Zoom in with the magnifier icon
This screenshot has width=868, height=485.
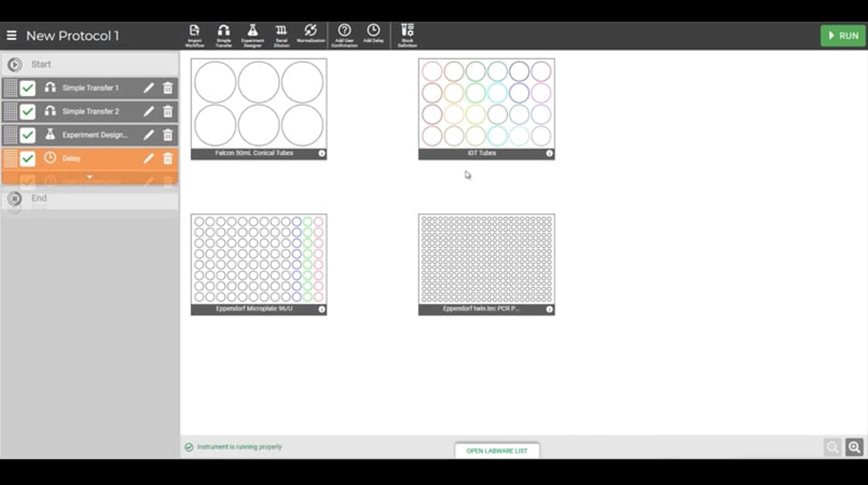(854, 447)
